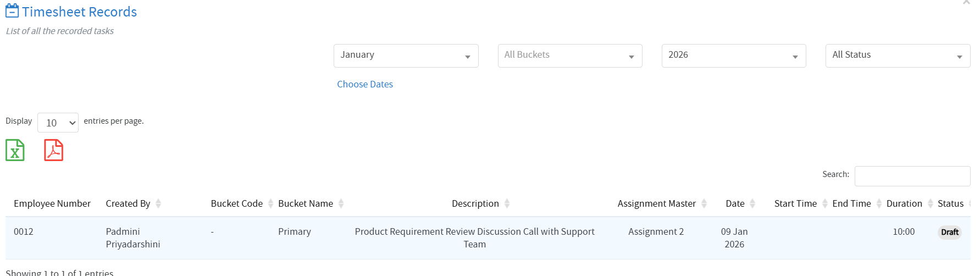This screenshot has width=980, height=276.
Task: Sort by Description column arrows
Action: pos(507,204)
